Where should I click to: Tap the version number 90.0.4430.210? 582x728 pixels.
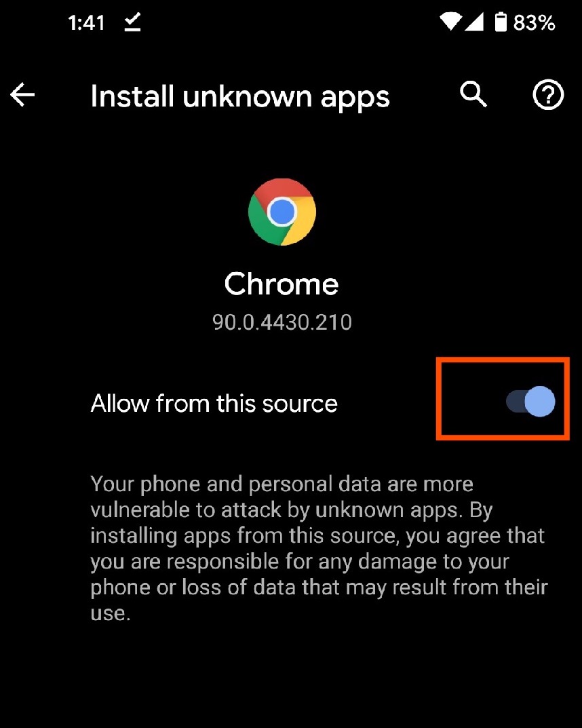click(282, 322)
